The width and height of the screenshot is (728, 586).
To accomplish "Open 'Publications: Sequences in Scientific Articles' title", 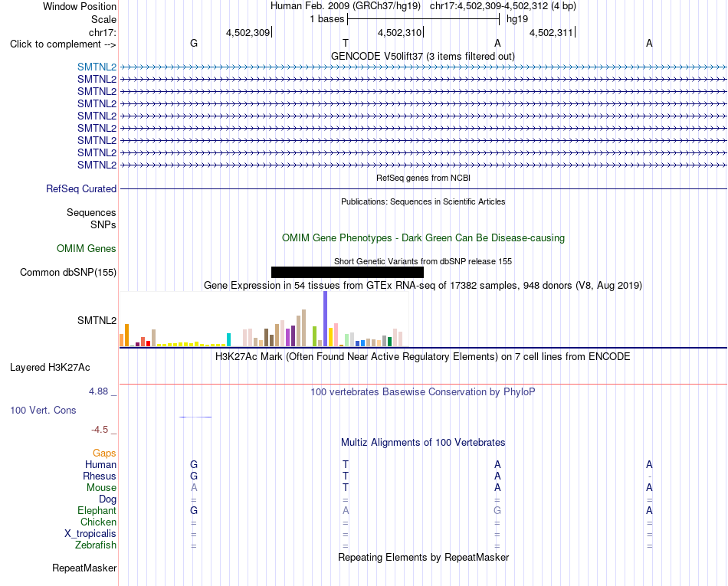I will (x=423, y=201).
